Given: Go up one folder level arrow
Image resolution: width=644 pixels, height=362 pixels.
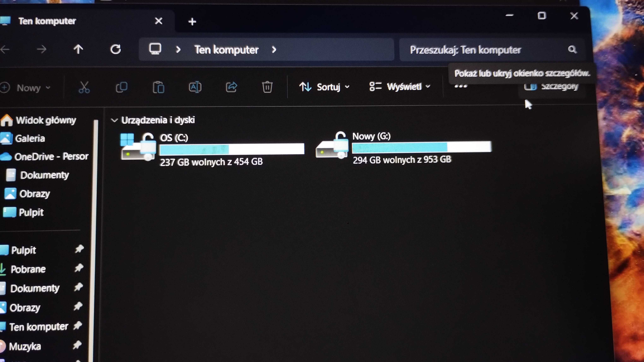Looking at the screenshot, I should click(78, 49).
